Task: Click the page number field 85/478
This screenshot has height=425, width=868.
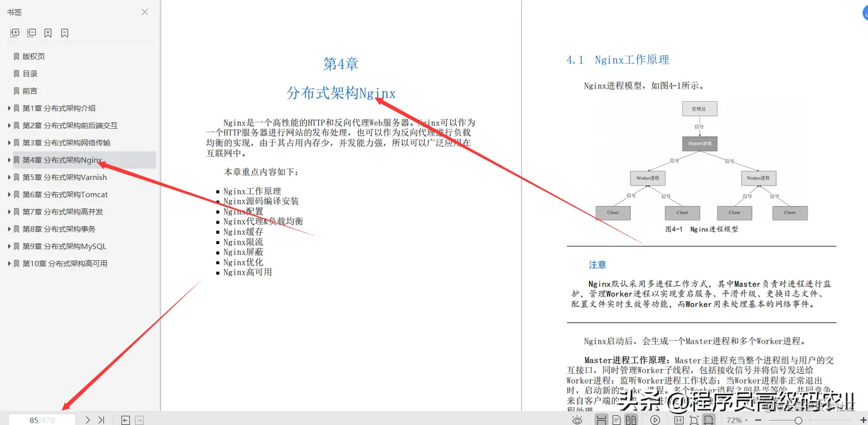Action: click(42, 420)
